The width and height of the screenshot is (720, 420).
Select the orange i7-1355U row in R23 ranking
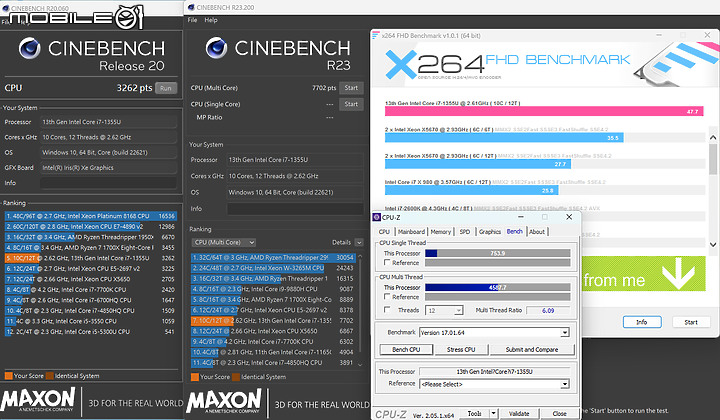click(273, 320)
